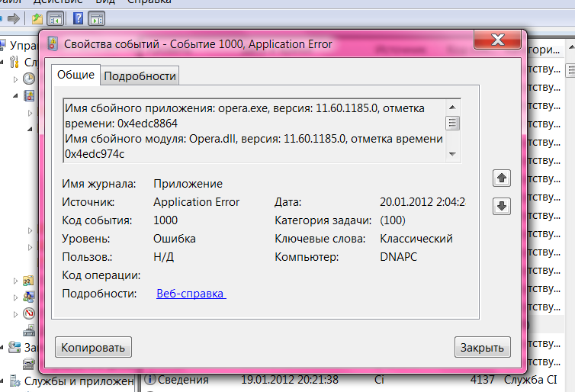Viewport: 575px width, 392px height.
Task: Click the level value "Ошибка"
Action: [174, 239]
